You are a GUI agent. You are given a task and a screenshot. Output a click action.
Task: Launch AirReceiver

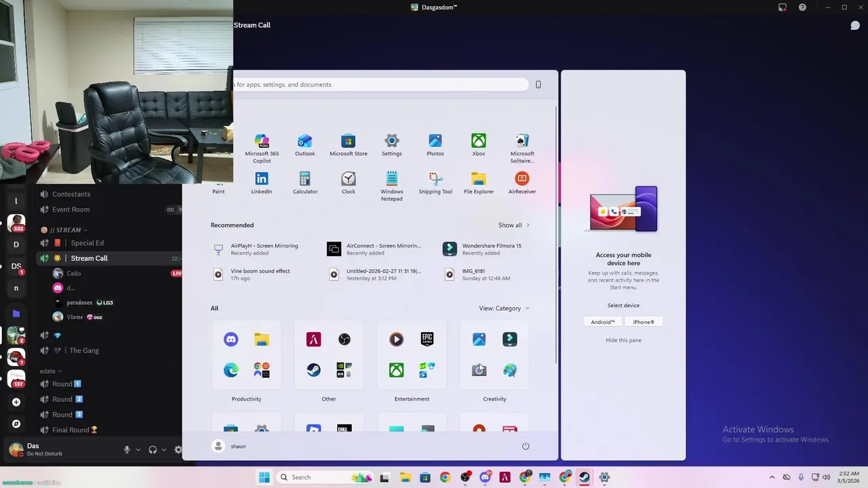(522, 183)
